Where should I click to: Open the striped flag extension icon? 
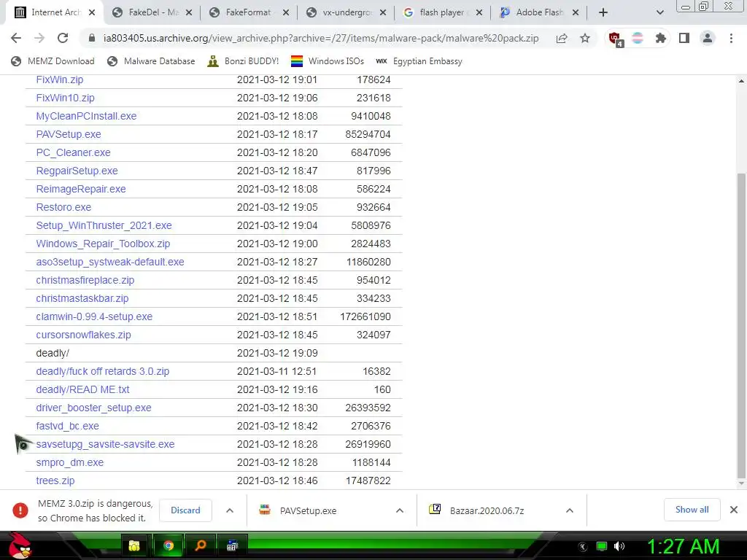click(x=638, y=38)
